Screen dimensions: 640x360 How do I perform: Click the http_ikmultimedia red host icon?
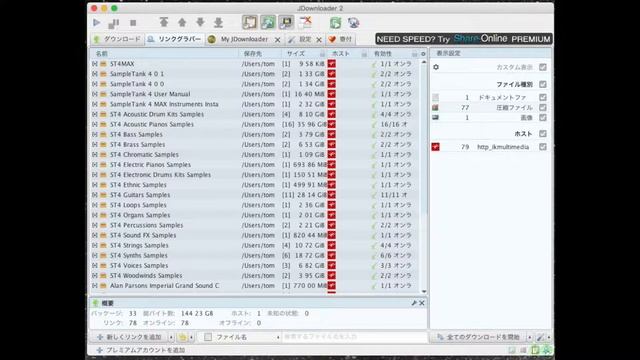pyautogui.click(x=436, y=147)
